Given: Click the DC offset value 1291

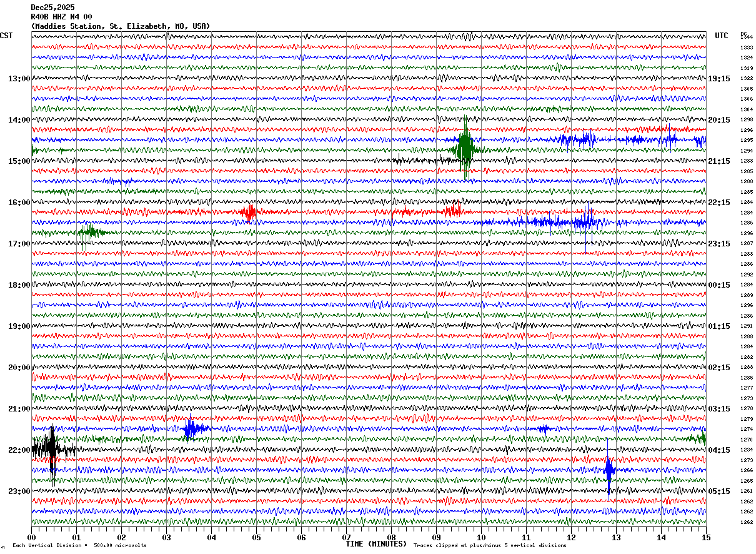Looking at the screenshot, I should [x=746, y=326].
